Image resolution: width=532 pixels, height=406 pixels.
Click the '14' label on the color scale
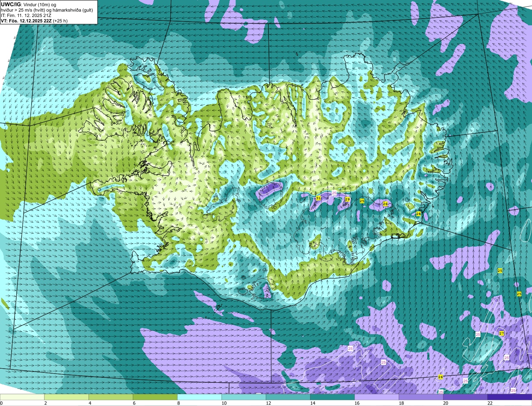[x=313, y=403]
